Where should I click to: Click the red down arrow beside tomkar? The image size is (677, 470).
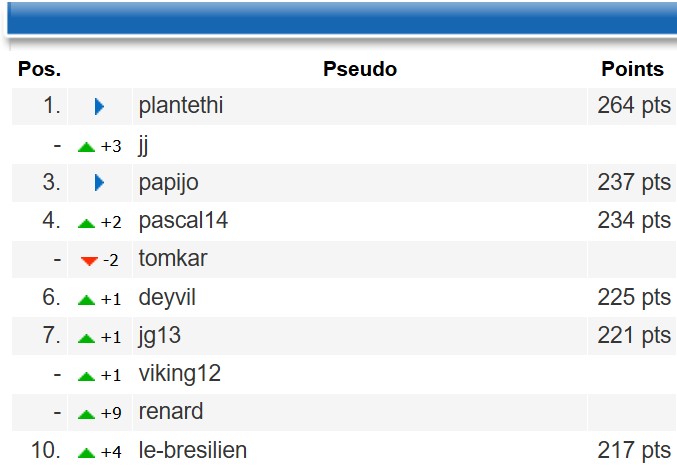89,261
